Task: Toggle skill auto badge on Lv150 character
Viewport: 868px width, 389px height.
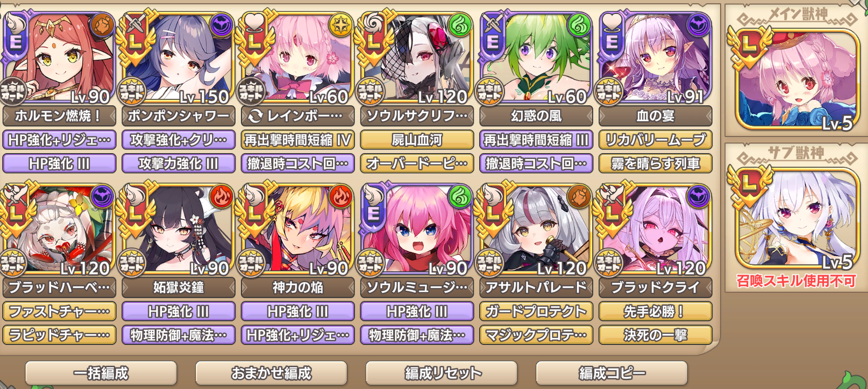Action: pos(132,92)
